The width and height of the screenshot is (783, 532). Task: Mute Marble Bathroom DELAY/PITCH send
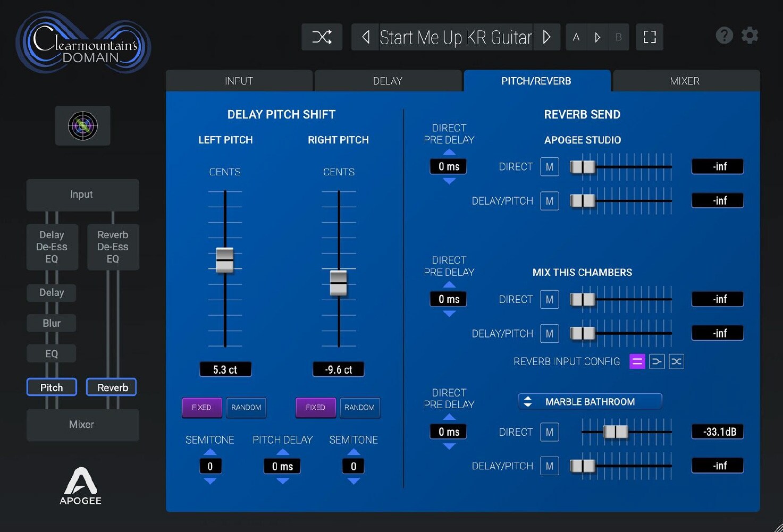pos(550,466)
